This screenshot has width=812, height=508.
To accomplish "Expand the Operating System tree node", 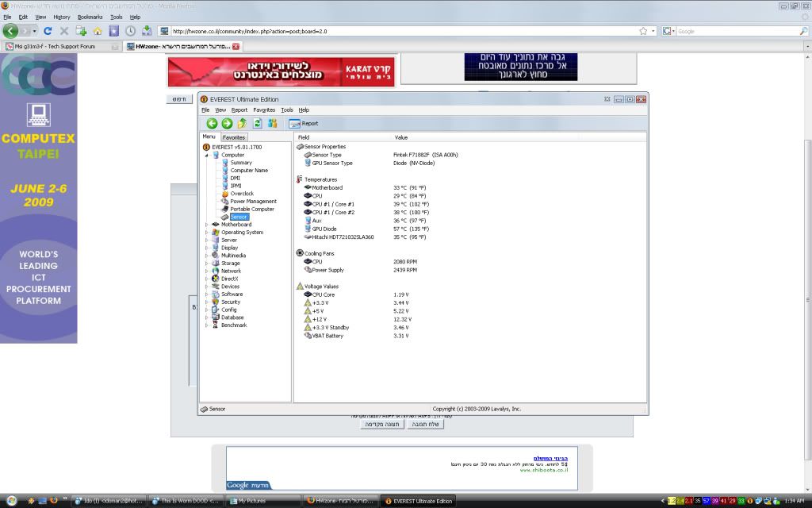I will pos(207,233).
